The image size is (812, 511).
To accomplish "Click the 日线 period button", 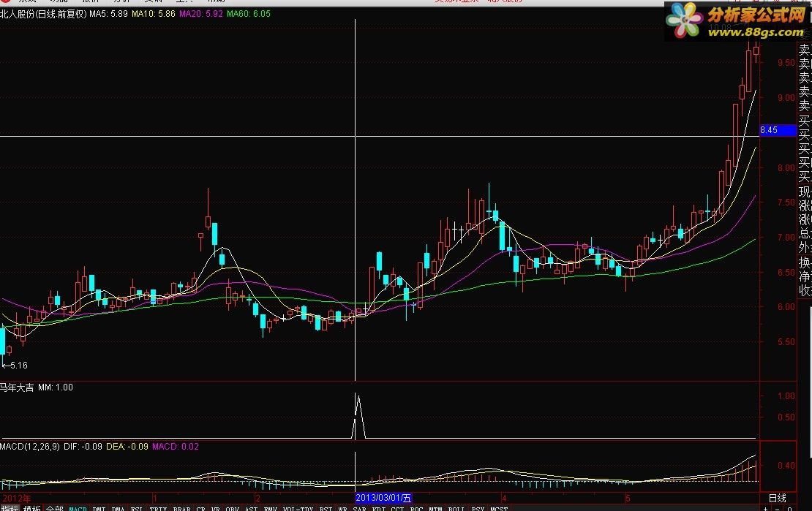I will coord(778,498).
